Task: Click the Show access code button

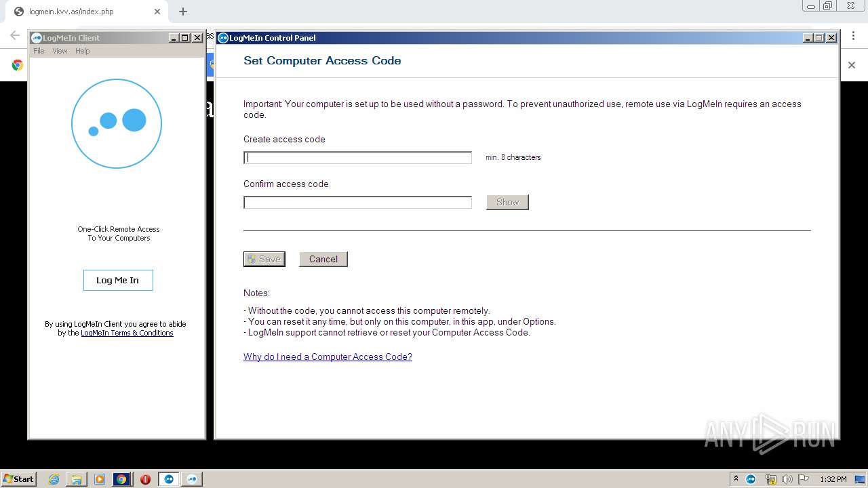Action: click(x=507, y=202)
